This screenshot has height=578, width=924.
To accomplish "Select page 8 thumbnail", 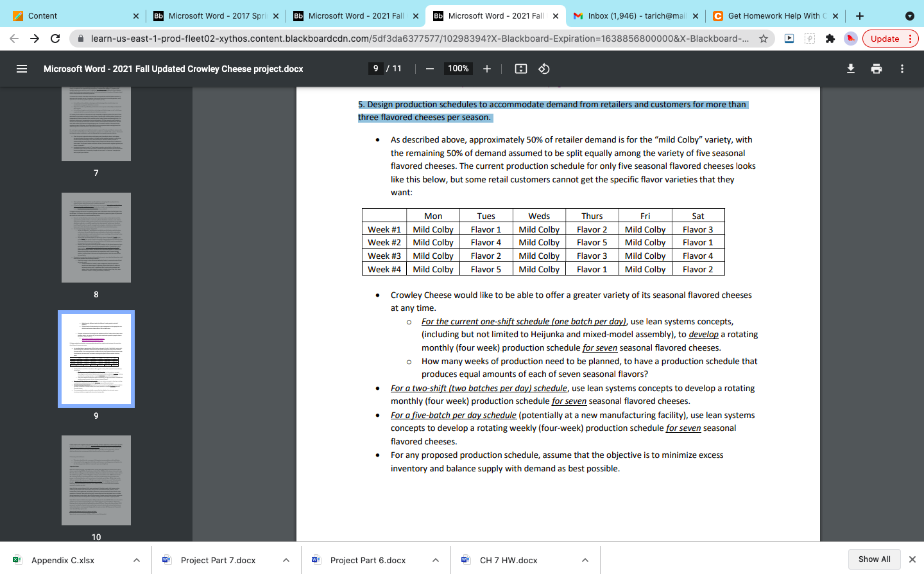I will [96, 238].
